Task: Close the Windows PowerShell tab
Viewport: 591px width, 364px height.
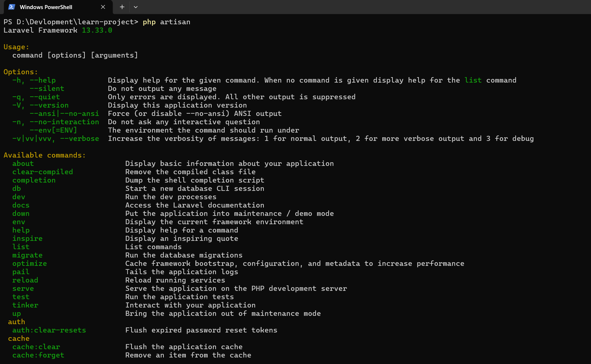Action: pos(103,7)
